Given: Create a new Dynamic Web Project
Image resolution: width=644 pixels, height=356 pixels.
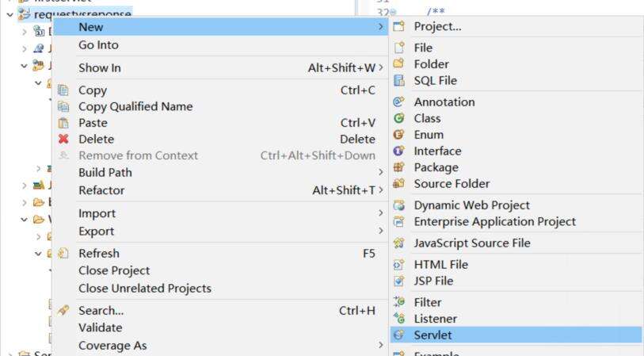Looking at the screenshot, I should (471, 205).
